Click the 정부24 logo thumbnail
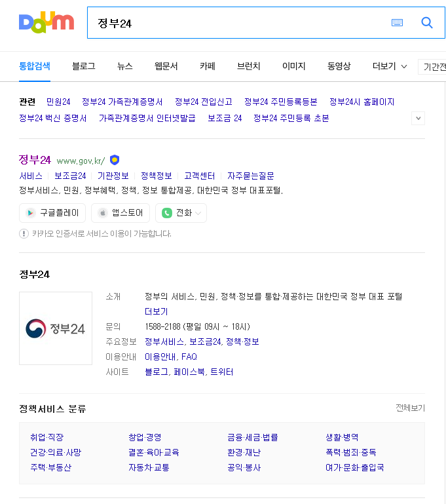Viewport: 446px width, 504px height. pos(56,328)
